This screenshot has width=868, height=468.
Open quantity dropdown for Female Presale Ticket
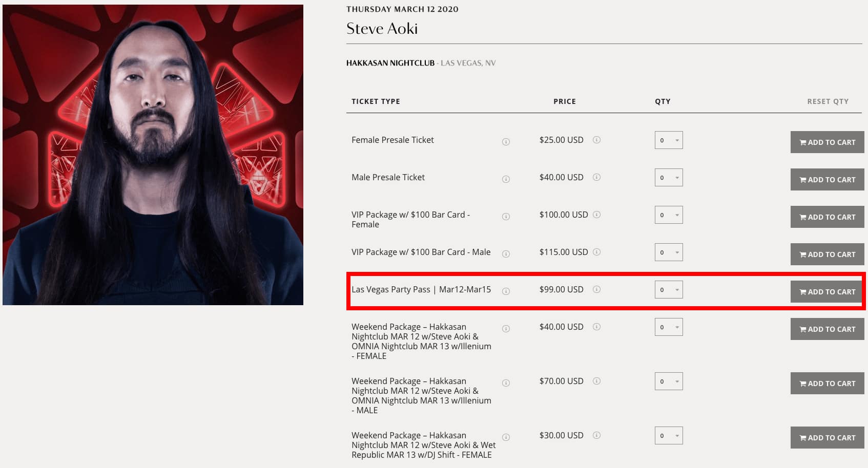click(x=669, y=140)
